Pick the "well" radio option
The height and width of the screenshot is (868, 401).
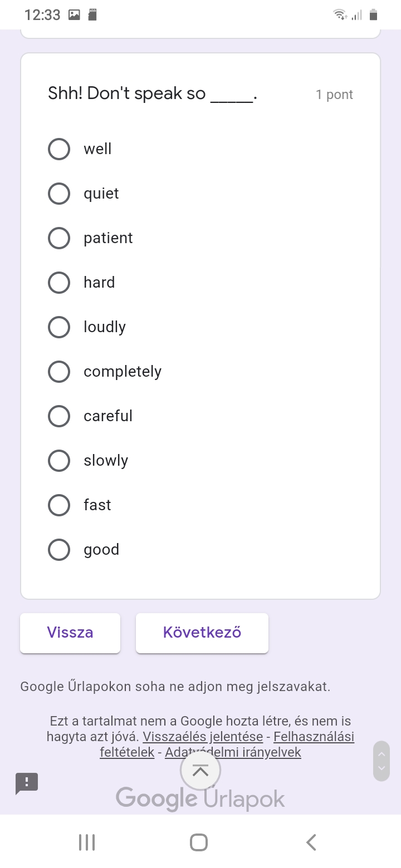point(59,149)
